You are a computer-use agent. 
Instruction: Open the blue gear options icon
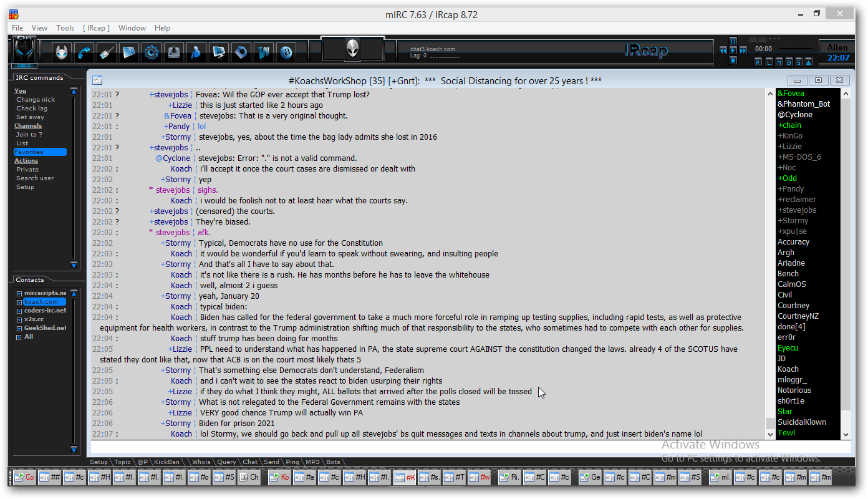click(x=152, y=52)
